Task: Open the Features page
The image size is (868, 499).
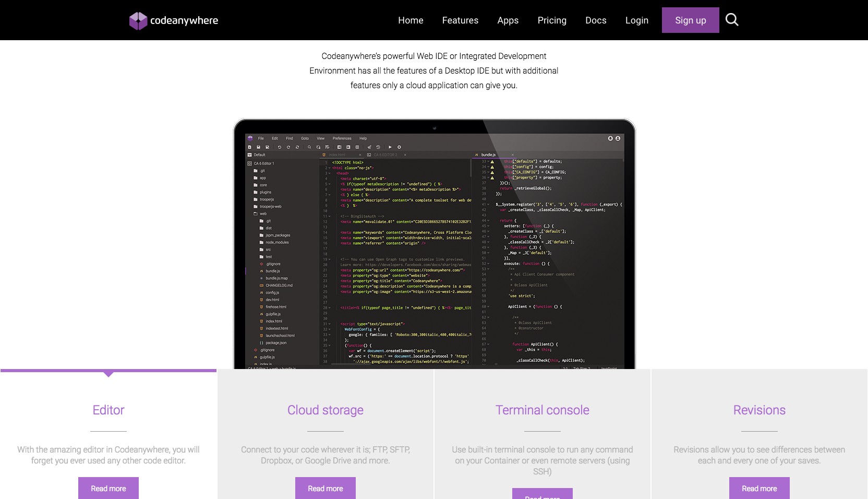Action: 460,20
